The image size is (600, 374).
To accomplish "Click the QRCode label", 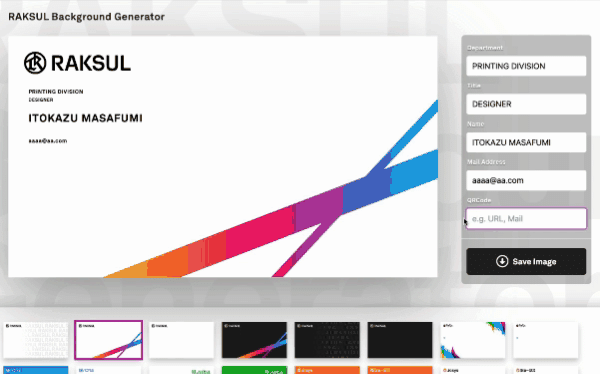I will click(479, 200).
